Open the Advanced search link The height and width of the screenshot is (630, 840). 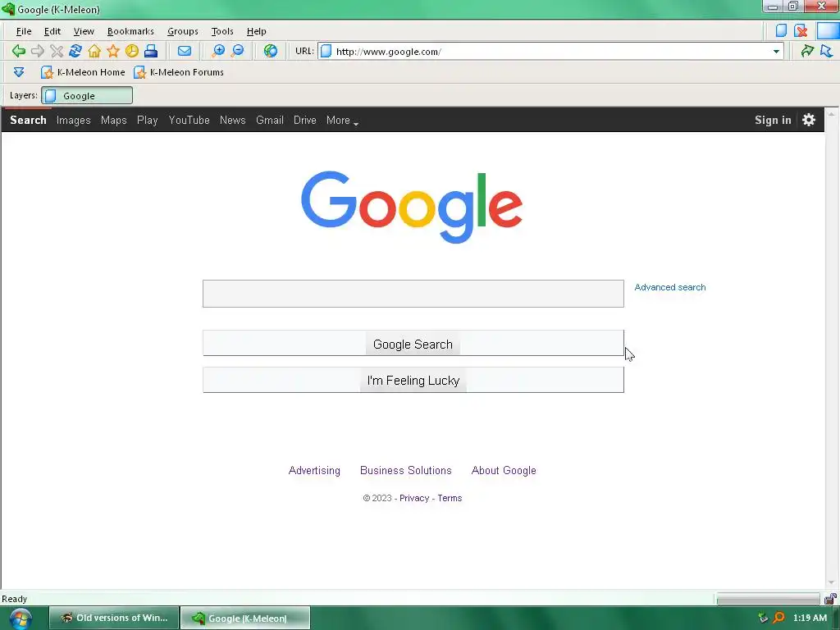pos(669,287)
